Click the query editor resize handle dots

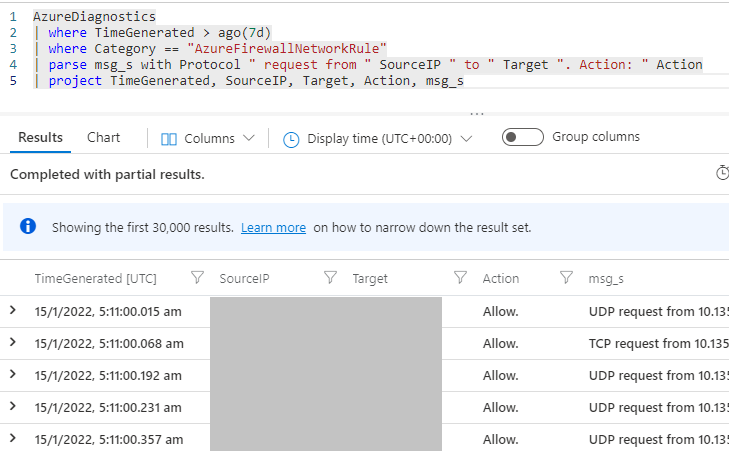point(477,112)
